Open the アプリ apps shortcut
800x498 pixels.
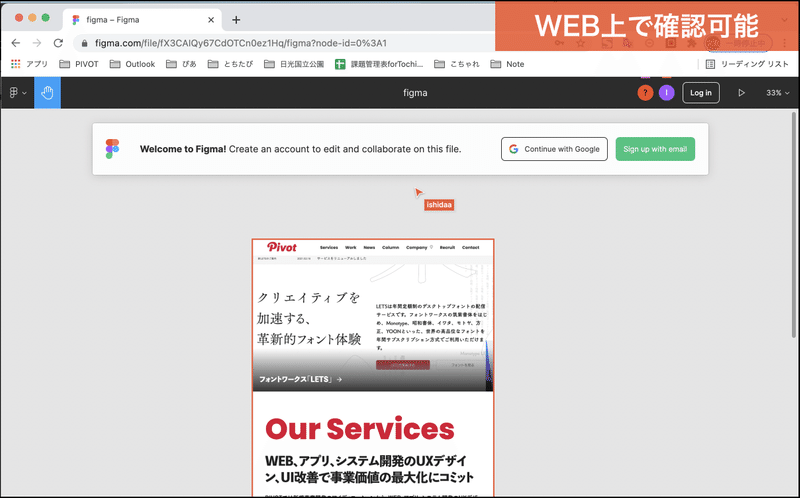click(30, 64)
